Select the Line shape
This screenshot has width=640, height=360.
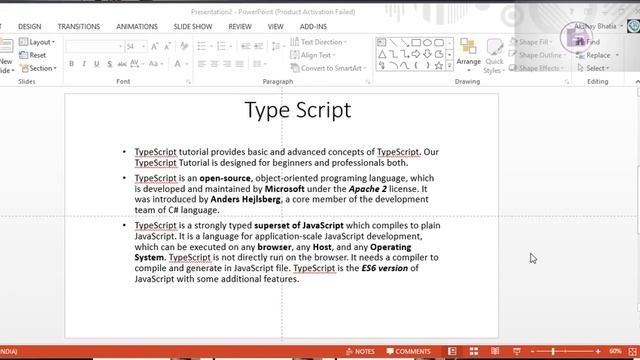(393, 42)
